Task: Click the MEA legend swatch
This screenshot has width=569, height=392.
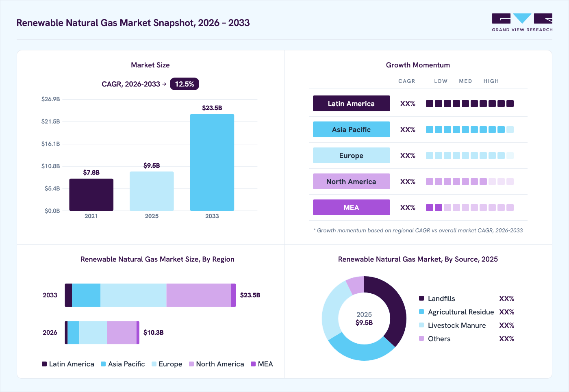Action: pos(253,364)
